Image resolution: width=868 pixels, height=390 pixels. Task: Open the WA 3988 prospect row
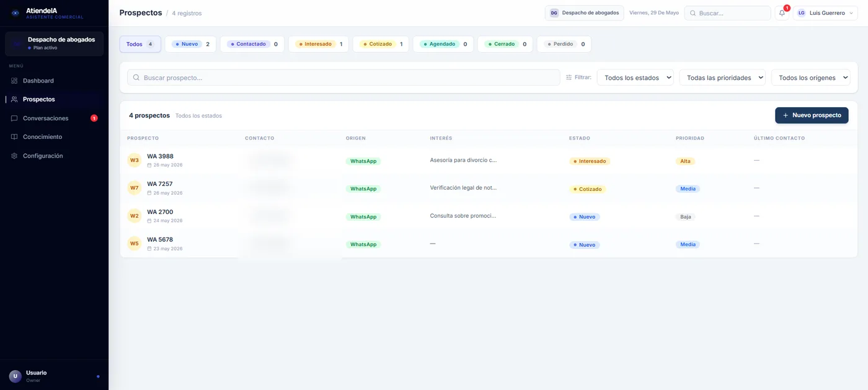(489, 161)
